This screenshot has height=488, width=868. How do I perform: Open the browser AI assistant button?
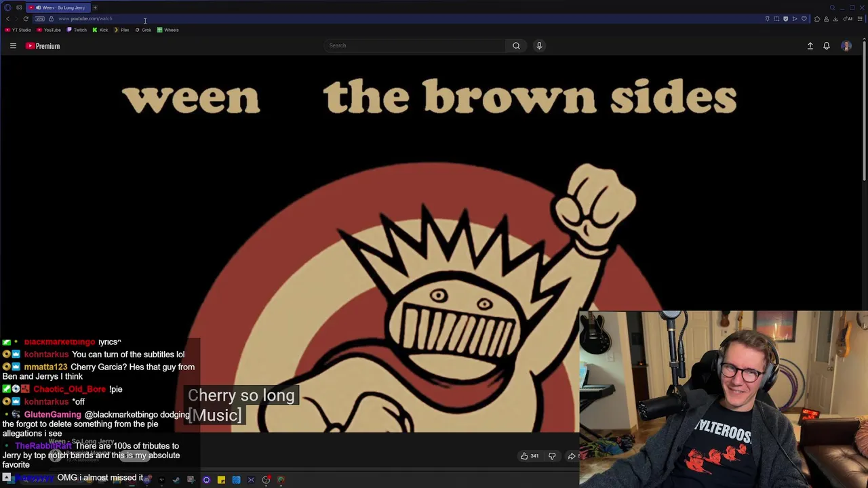tap(848, 19)
